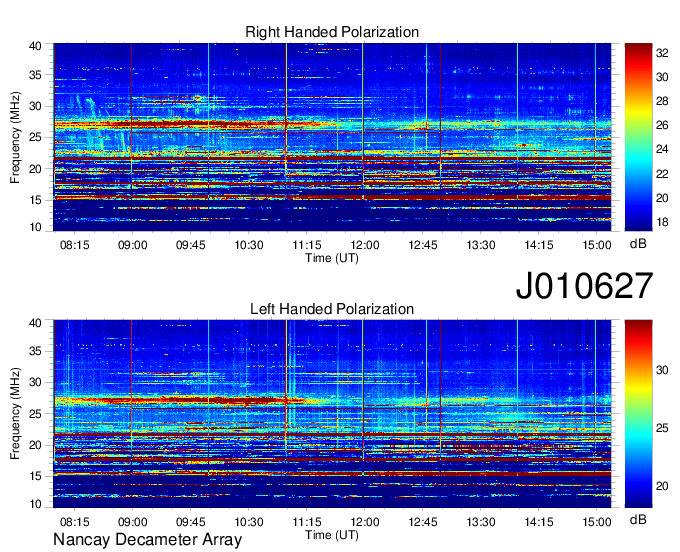
Task: Click 15 MHz tick on Left Handed plot
Action: coord(35,476)
